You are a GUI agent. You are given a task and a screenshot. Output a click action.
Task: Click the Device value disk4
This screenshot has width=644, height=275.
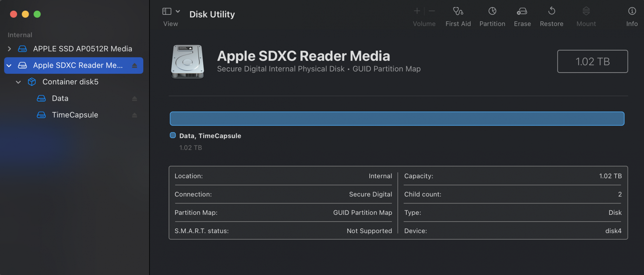[613, 231]
